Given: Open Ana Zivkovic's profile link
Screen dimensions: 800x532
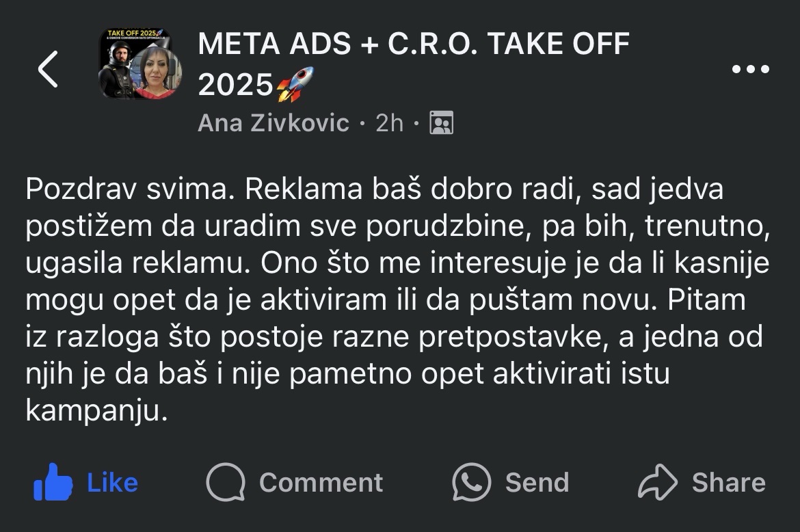Looking at the screenshot, I should coord(273,123).
